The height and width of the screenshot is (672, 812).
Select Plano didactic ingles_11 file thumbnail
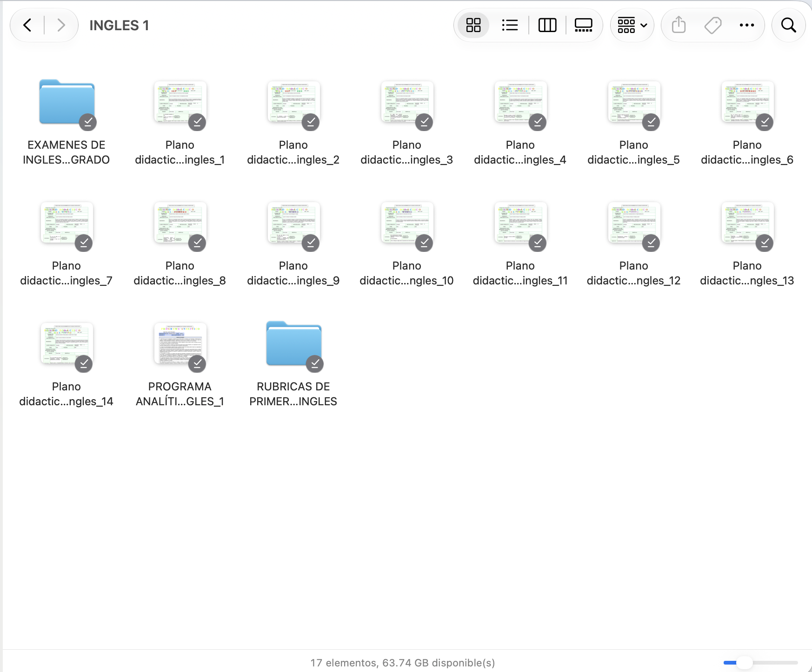click(x=521, y=223)
